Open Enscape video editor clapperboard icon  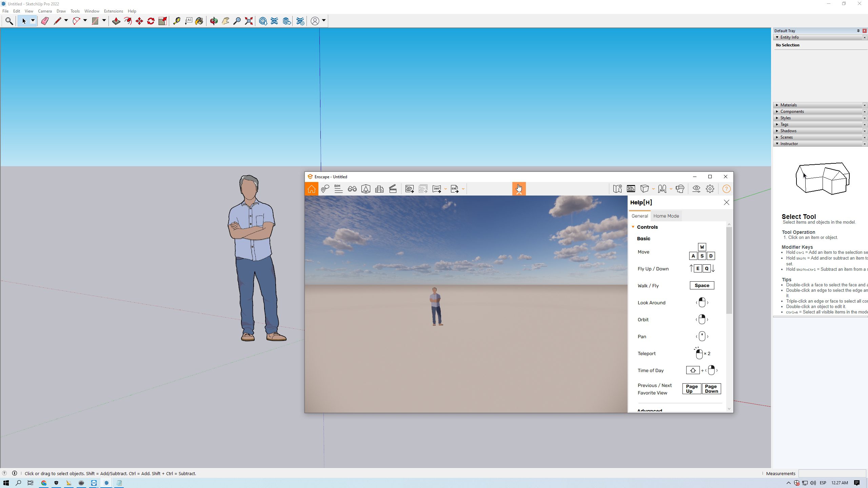(x=393, y=189)
